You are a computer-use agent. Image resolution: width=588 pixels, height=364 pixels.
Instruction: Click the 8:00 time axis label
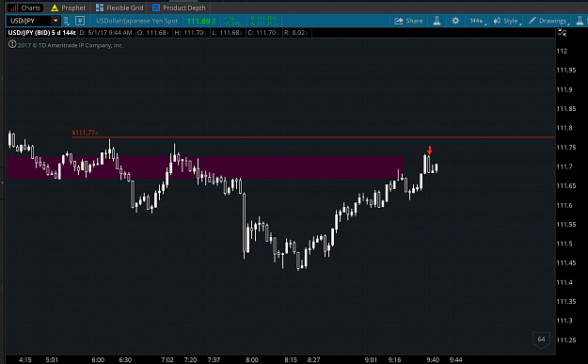[x=252, y=360]
